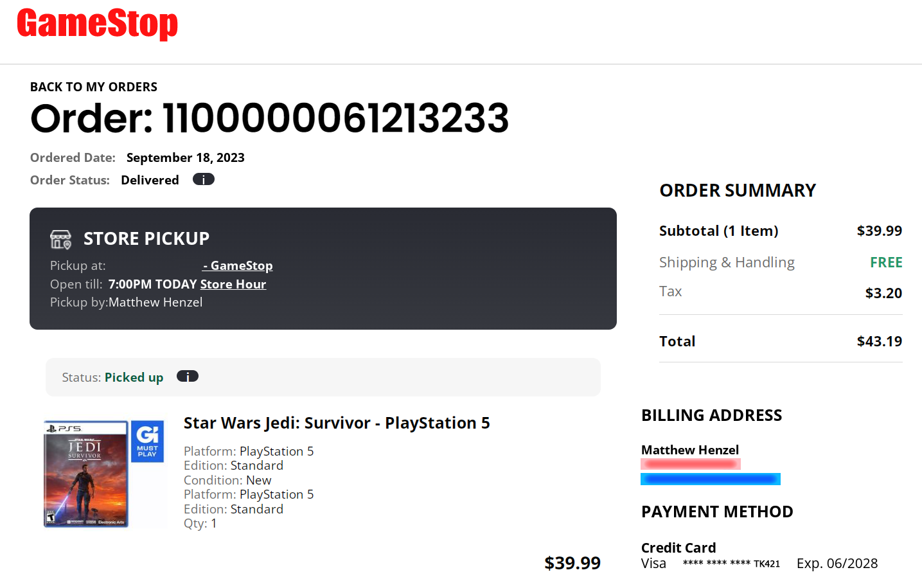Click the Visa card number ending TK421
This screenshot has height=588, width=922.
[731, 564]
